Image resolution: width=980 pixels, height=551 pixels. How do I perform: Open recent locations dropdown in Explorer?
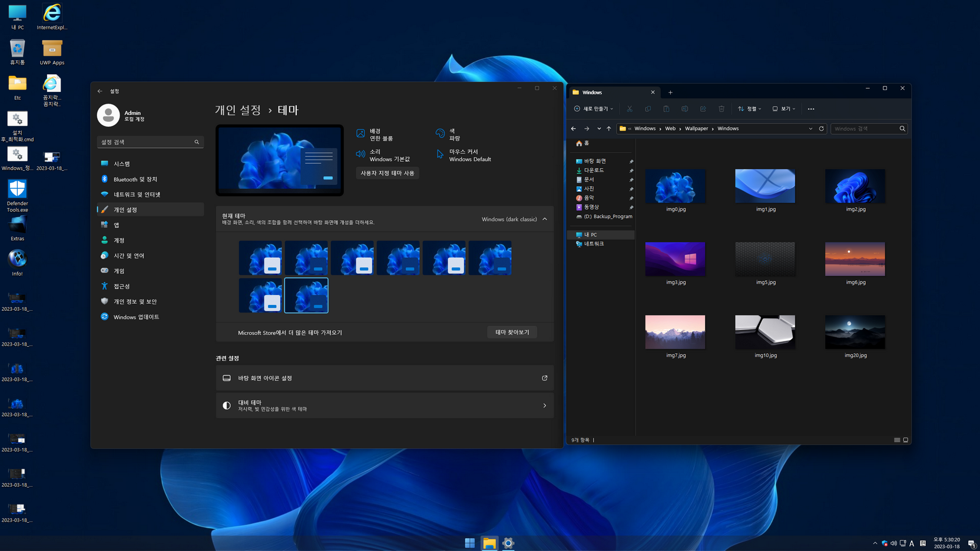[599, 128]
